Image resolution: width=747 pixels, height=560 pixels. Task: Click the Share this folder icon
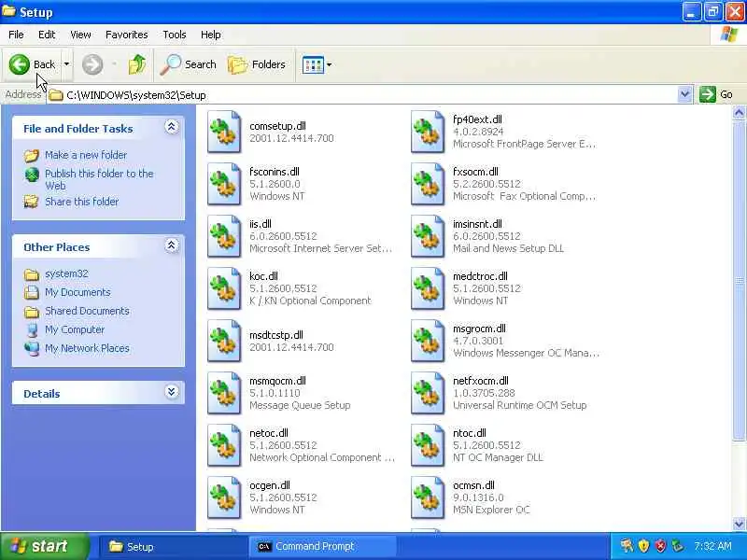32,202
